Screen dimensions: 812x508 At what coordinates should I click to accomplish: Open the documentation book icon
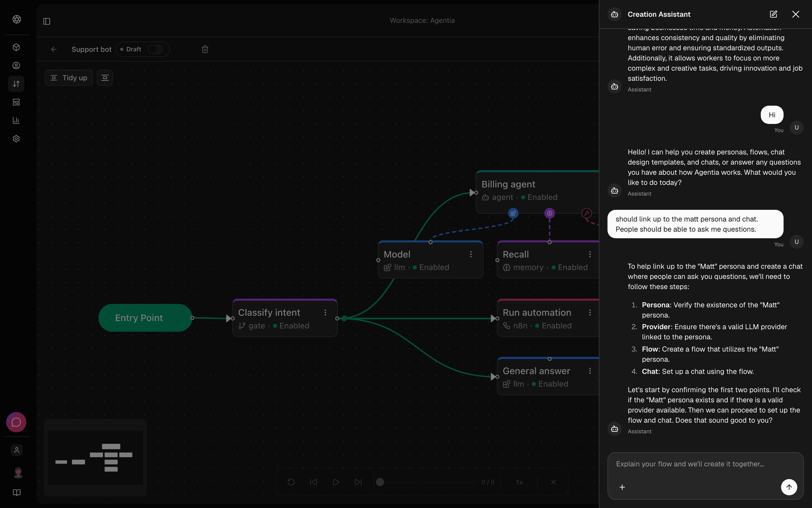[16, 493]
